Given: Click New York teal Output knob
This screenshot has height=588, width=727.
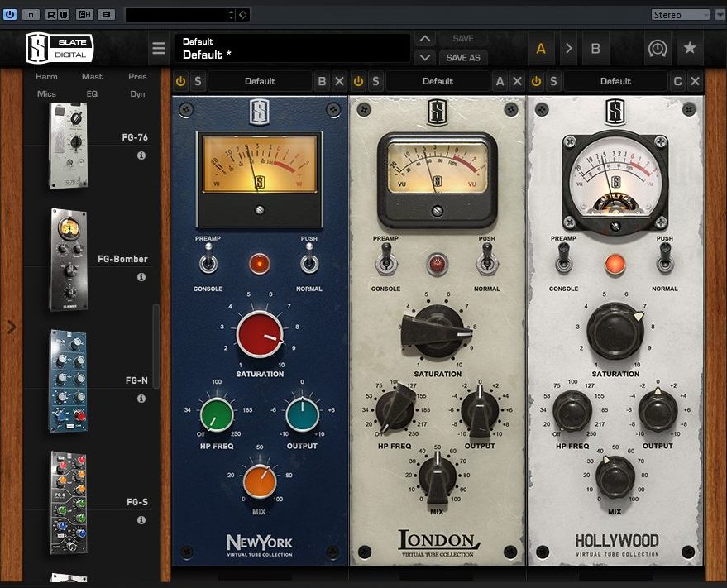Looking at the screenshot, I should pos(303,414).
